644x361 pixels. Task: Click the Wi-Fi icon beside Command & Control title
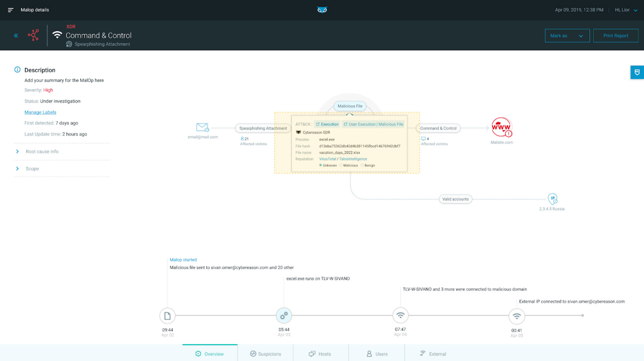pyautogui.click(x=57, y=35)
